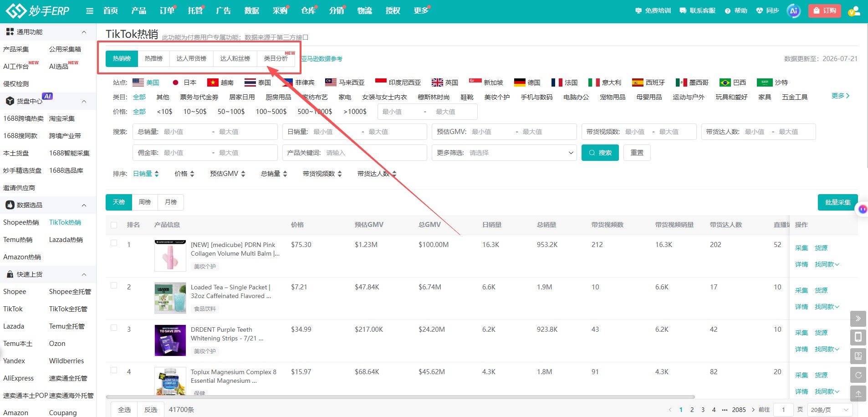
Task: Switch to the 热推榜 tab
Action: click(153, 58)
